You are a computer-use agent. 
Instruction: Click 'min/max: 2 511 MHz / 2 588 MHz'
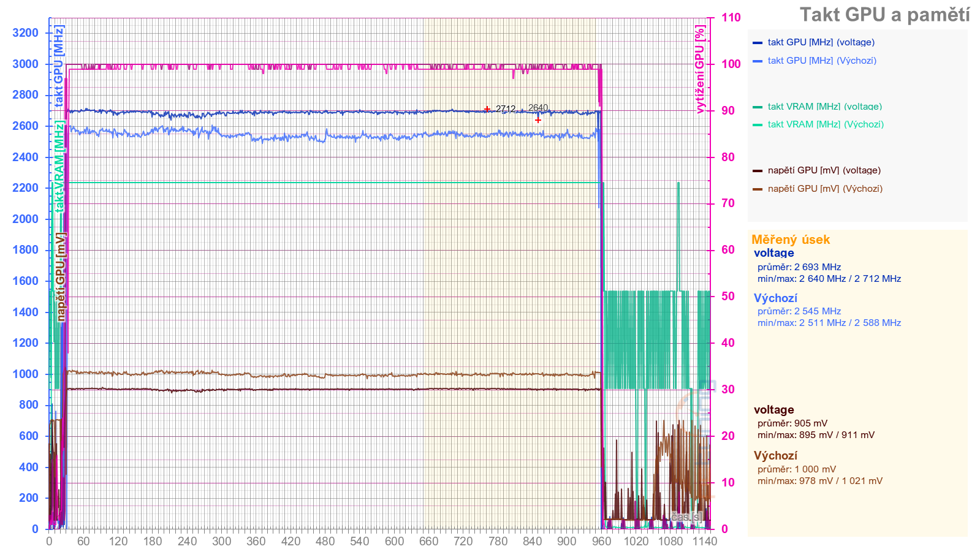(x=829, y=323)
